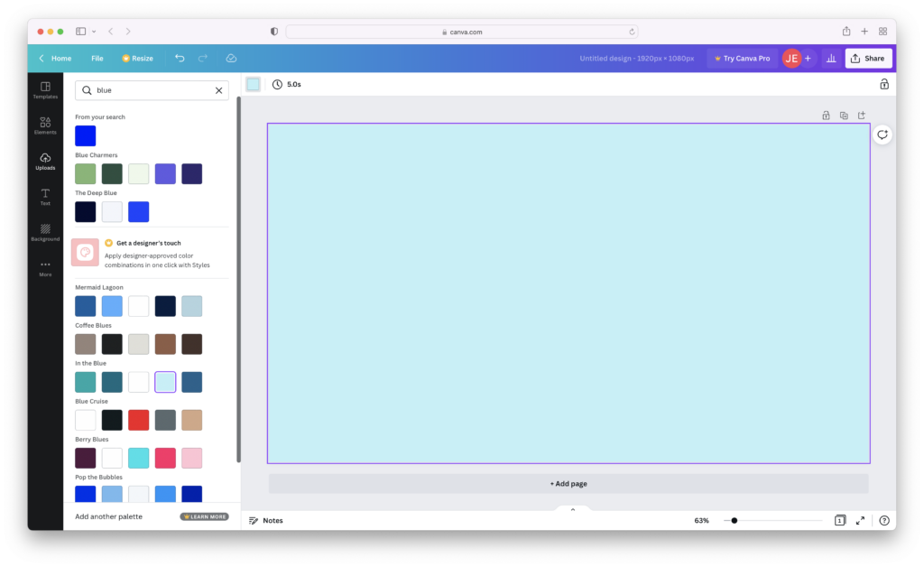Viewport: 924px width, 567px height.
Task: Adjust the zoom slider handle
Action: (x=735, y=520)
